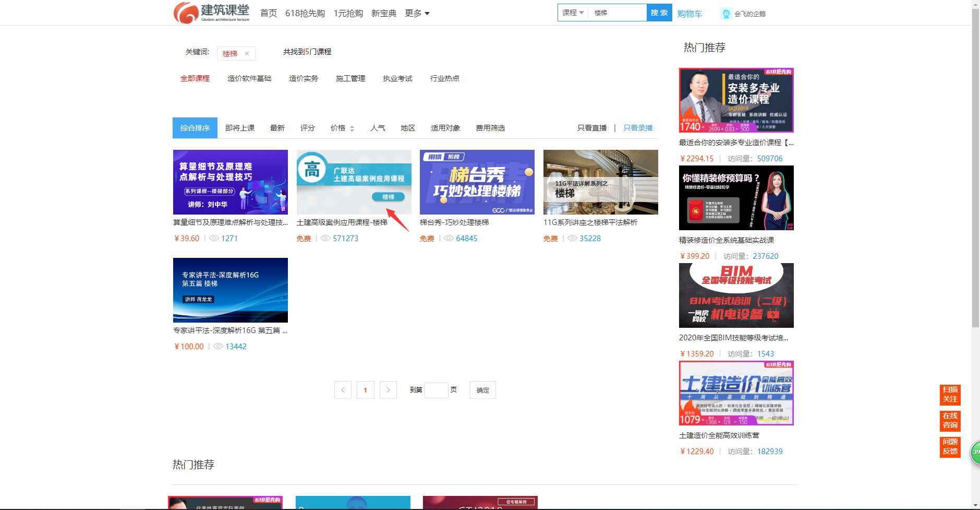Click the 搜索 search button
The width and height of the screenshot is (980, 510).
[659, 13]
